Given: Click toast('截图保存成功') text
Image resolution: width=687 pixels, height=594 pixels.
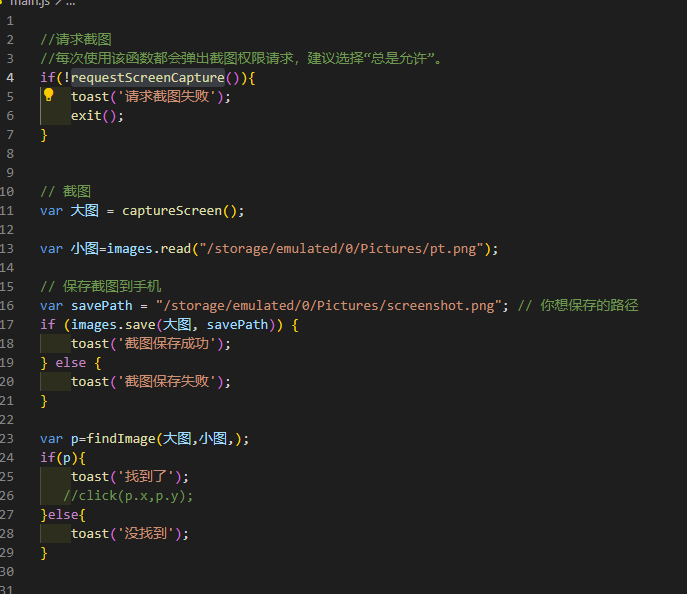Looking at the screenshot, I should point(151,343).
